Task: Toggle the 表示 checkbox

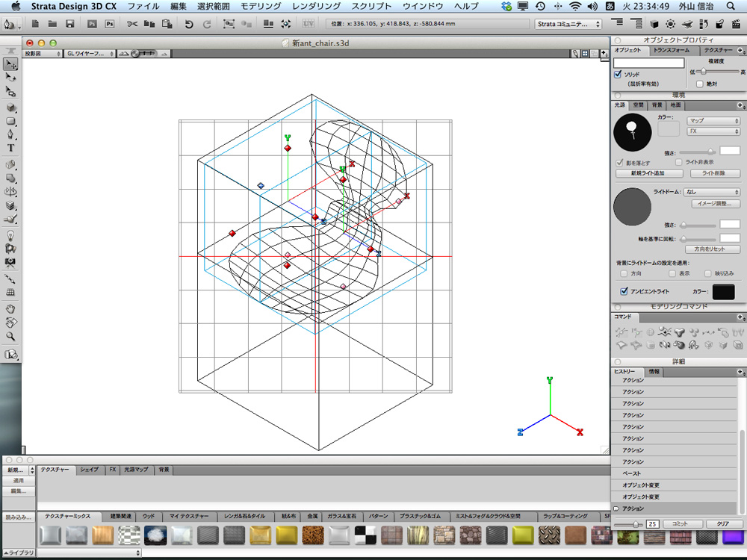Action: 672,274
